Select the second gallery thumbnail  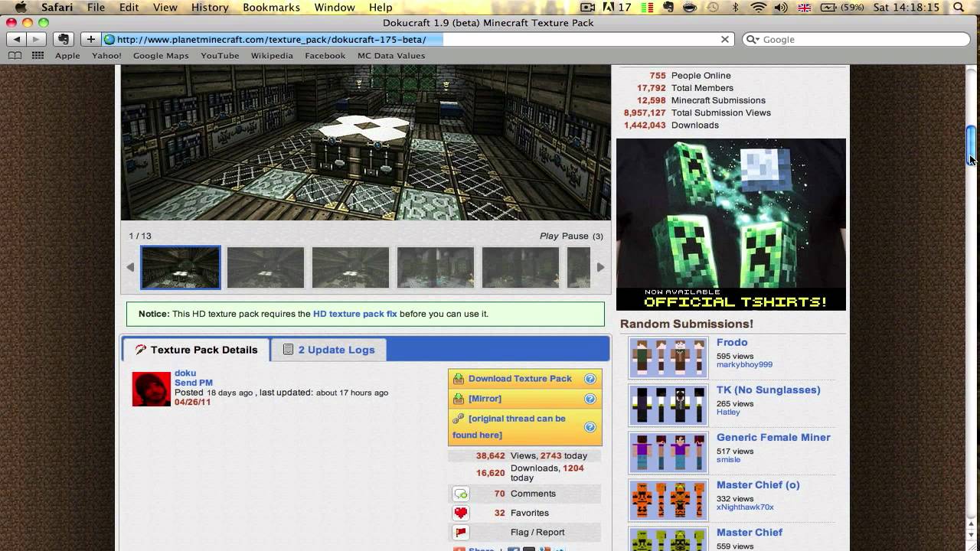coord(266,267)
